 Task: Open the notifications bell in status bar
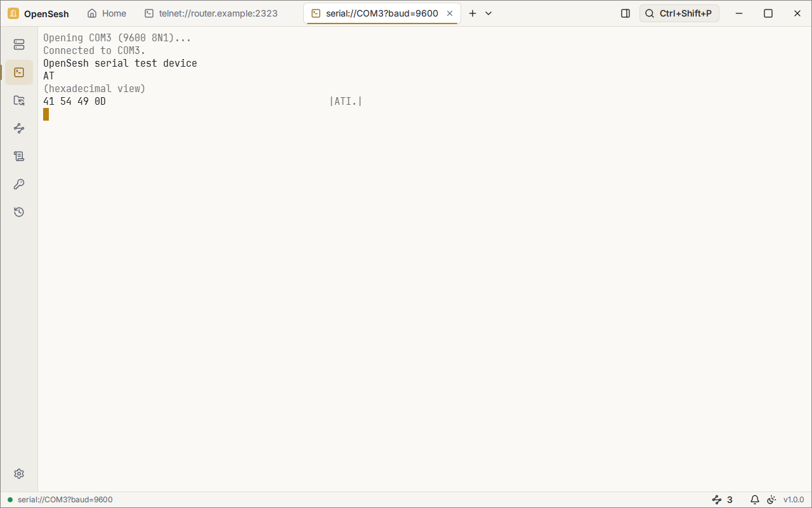(x=755, y=500)
